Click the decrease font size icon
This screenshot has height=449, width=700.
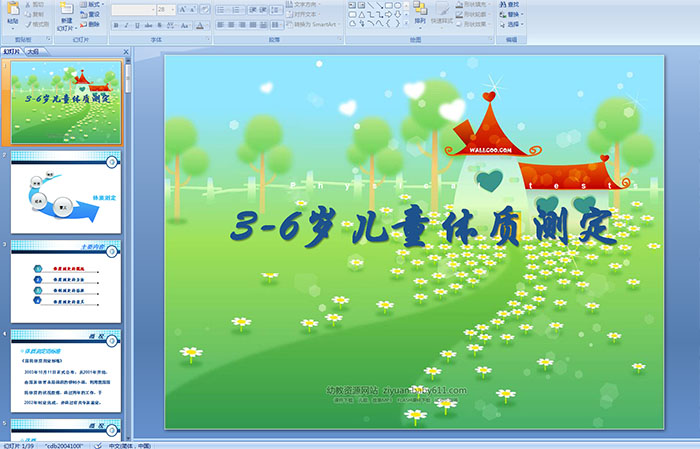[193, 9]
